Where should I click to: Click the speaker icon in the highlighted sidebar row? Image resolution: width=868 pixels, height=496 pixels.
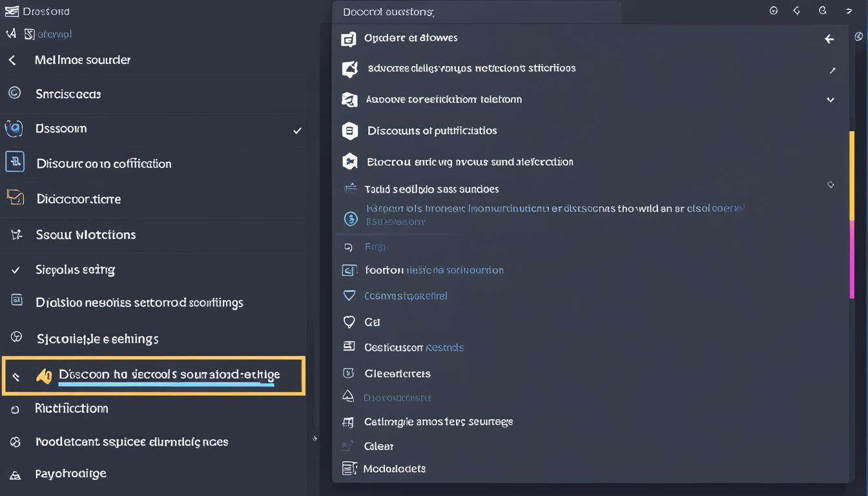(44, 375)
